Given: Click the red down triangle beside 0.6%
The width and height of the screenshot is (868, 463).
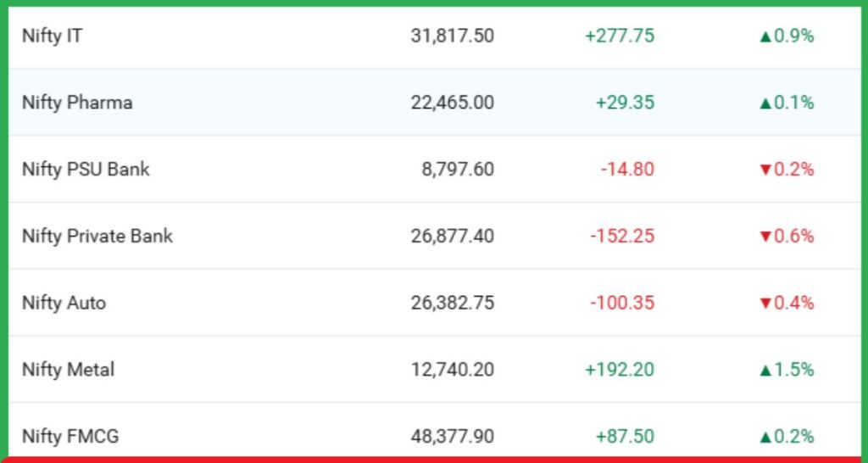Looking at the screenshot, I should (766, 237).
